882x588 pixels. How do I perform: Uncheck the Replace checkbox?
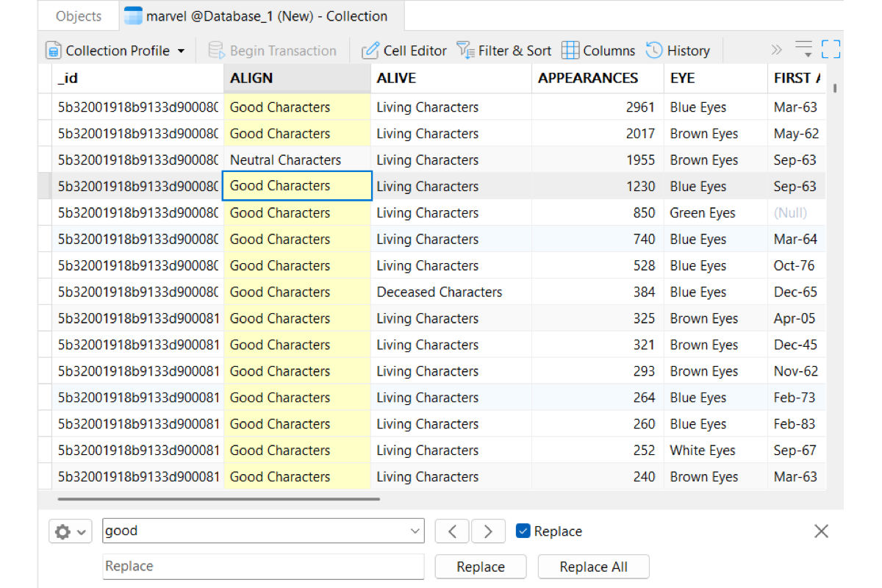click(x=523, y=531)
